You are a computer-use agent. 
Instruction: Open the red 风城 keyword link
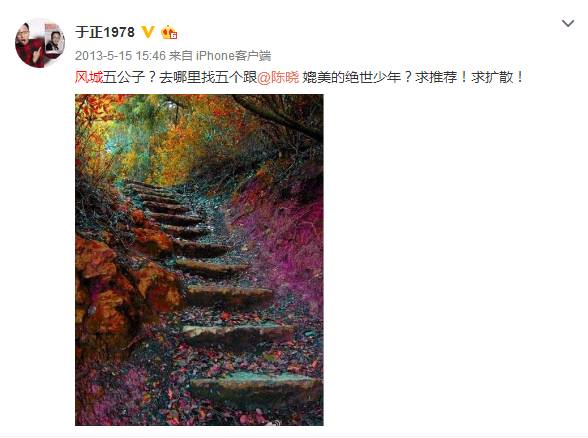89,77
